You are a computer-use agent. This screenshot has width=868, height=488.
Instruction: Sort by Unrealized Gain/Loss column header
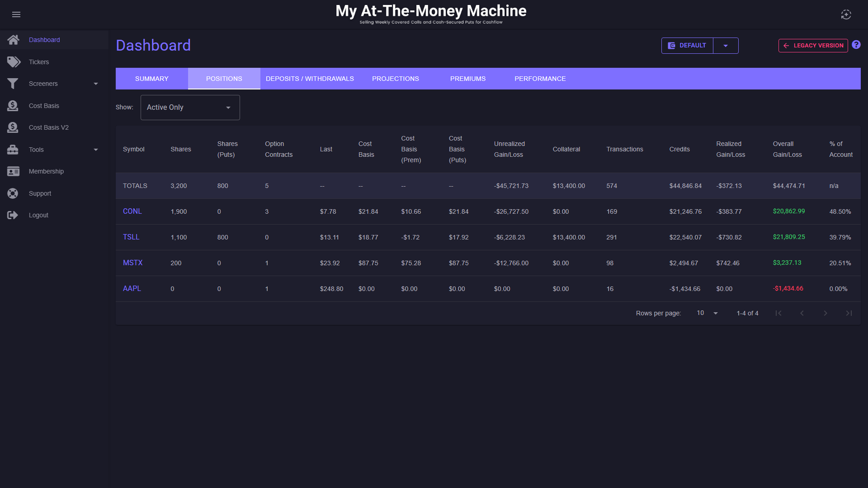(x=509, y=149)
